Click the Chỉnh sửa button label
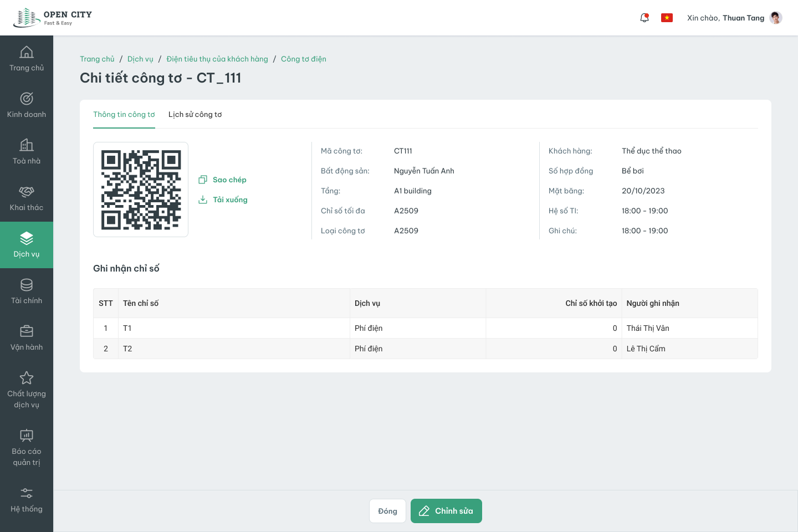Image resolution: width=798 pixels, height=532 pixels. point(454,511)
